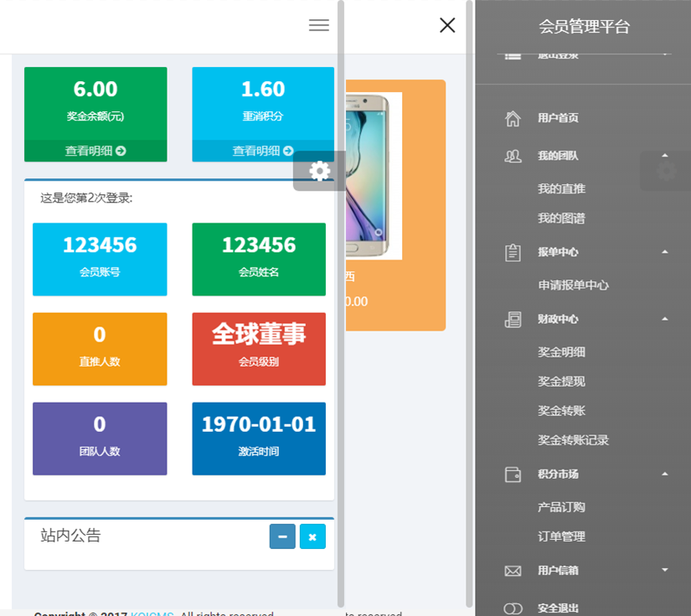Click the 激活时间 date card
Viewport: 691px width, 616px height.
tap(259, 439)
